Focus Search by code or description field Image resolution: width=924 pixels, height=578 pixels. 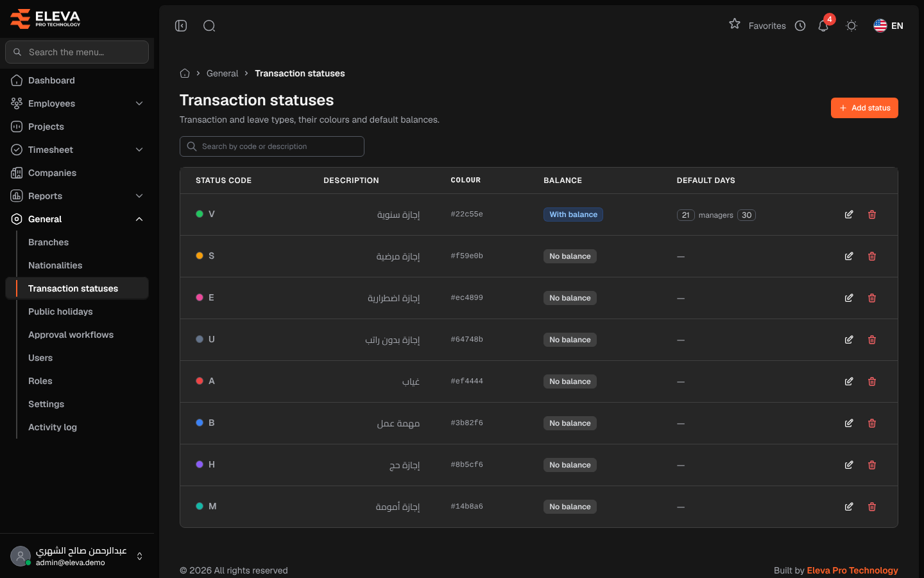[272, 146]
